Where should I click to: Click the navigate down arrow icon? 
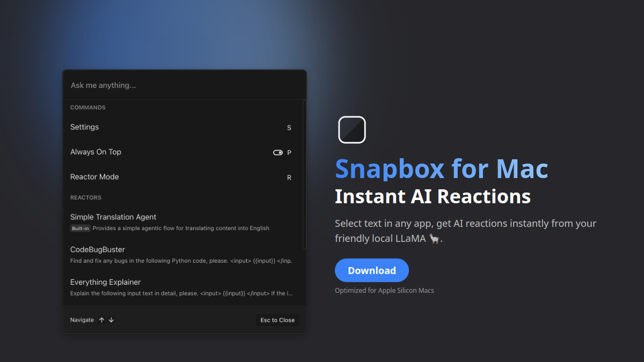(x=111, y=320)
